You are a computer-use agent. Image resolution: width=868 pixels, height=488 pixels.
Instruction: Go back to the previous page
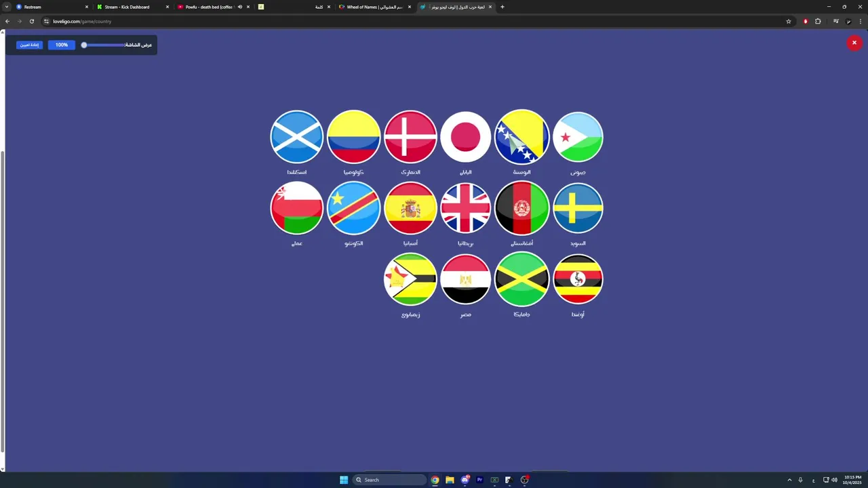(x=7, y=21)
